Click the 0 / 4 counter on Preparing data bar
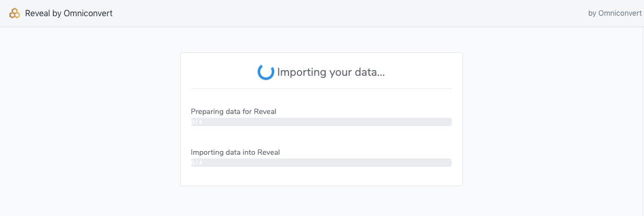The height and width of the screenshot is (216, 644). point(197,122)
